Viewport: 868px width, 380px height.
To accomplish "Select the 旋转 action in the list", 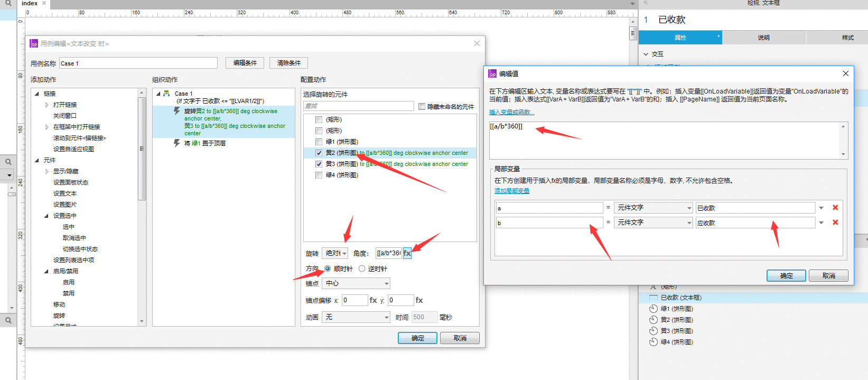I will pos(59,316).
